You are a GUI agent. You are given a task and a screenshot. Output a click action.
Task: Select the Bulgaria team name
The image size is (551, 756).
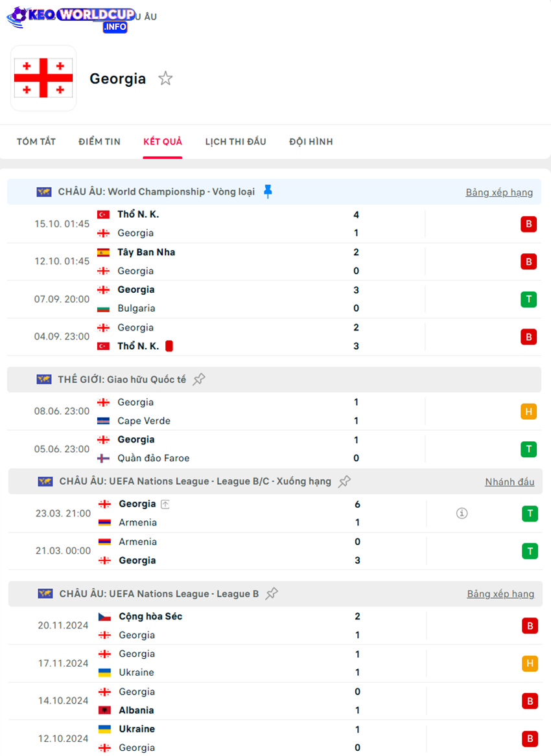pyautogui.click(x=137, y=308)
